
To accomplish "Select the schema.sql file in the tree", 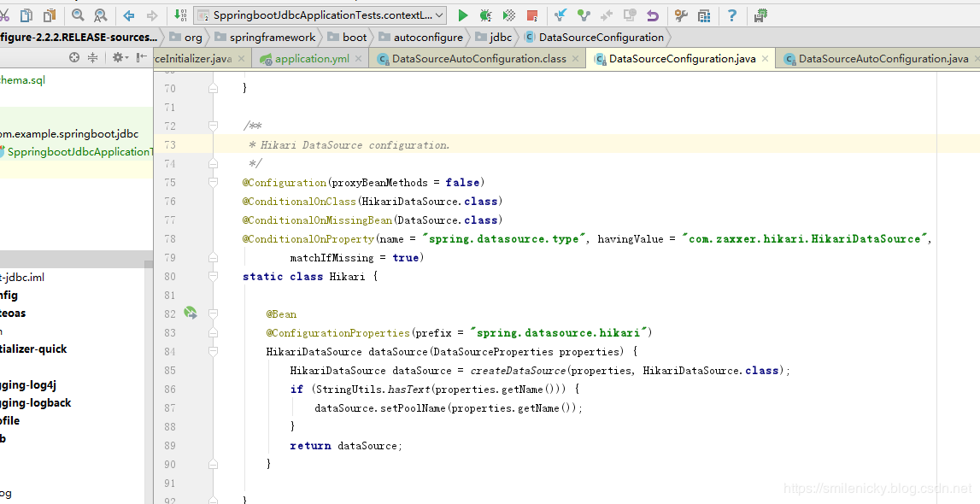I will [x=22, y=80].
